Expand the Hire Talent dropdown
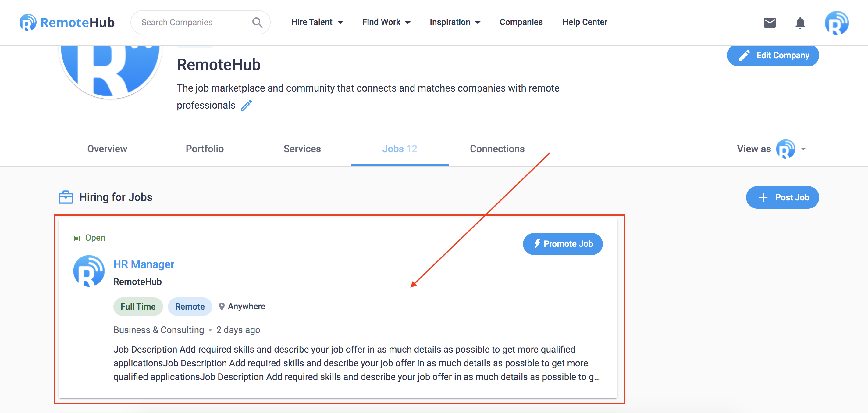 317,22
